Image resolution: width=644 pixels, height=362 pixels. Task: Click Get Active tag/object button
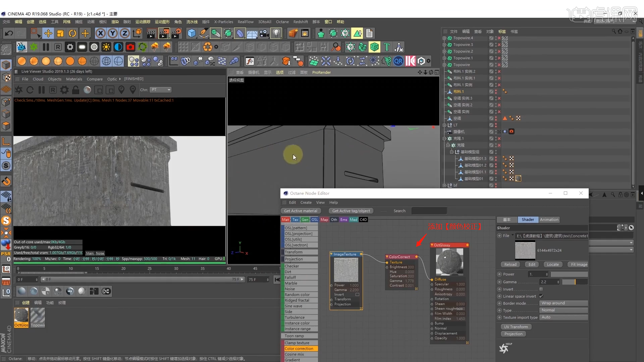[x=351, y=211]
